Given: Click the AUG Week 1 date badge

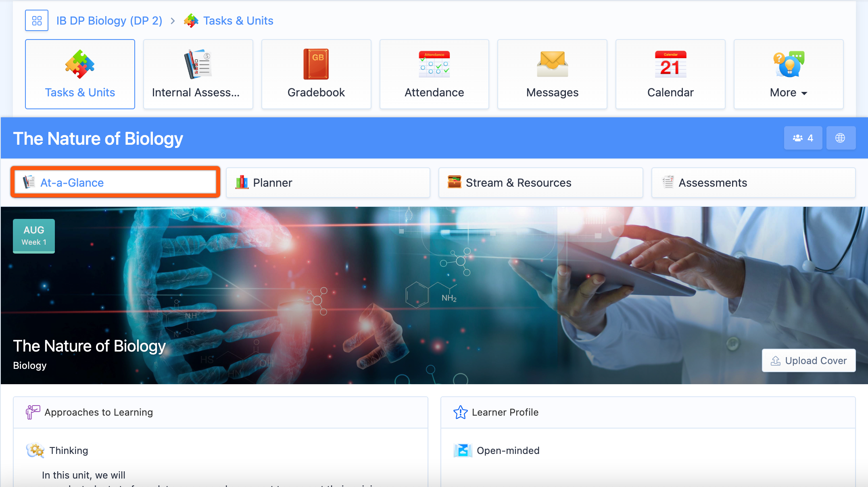Looking at the screenshot, I should pos(34,236).
